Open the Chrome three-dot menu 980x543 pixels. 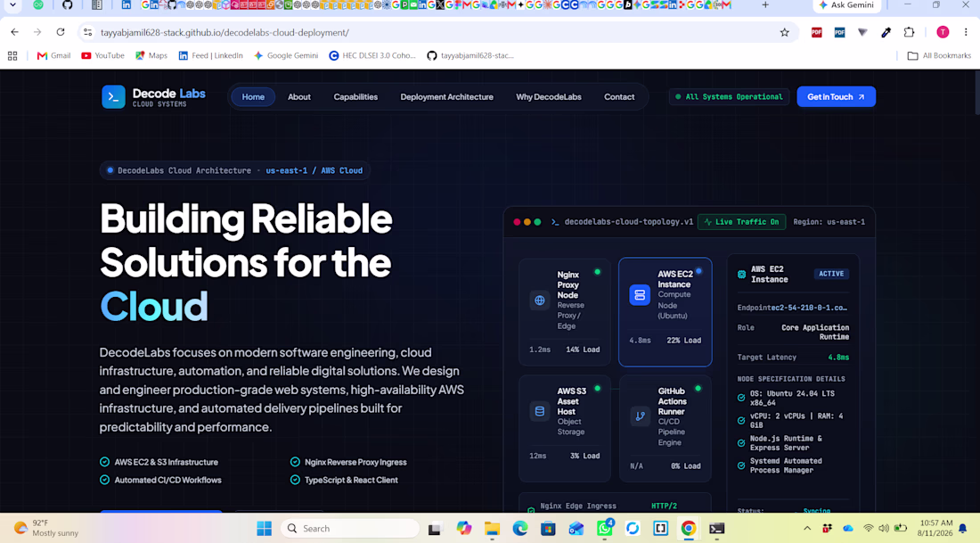pyautogui.click(x=966, y=32)
